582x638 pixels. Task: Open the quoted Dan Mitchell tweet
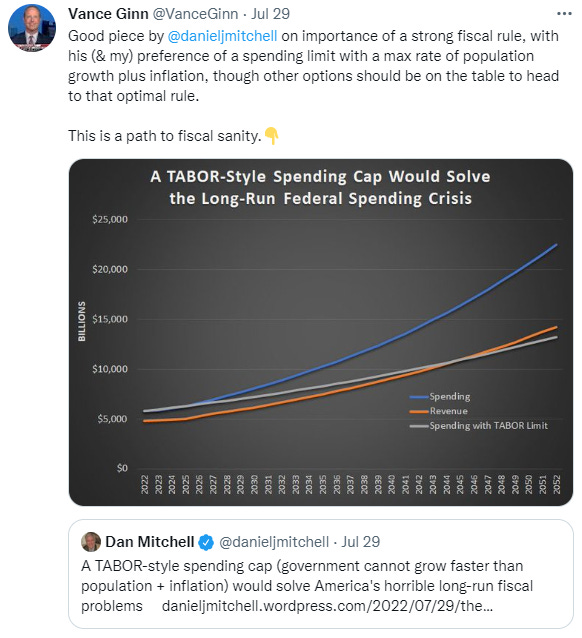(x=321, y=574)
